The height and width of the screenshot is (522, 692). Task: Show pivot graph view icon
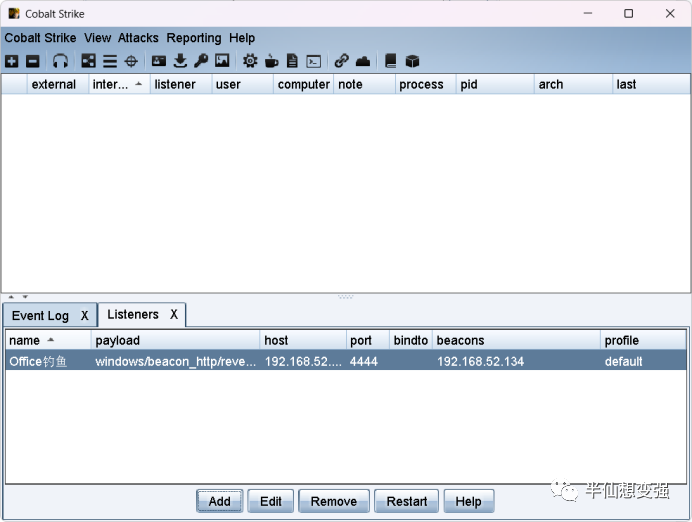pyautogui.click(x=88, y=61)
